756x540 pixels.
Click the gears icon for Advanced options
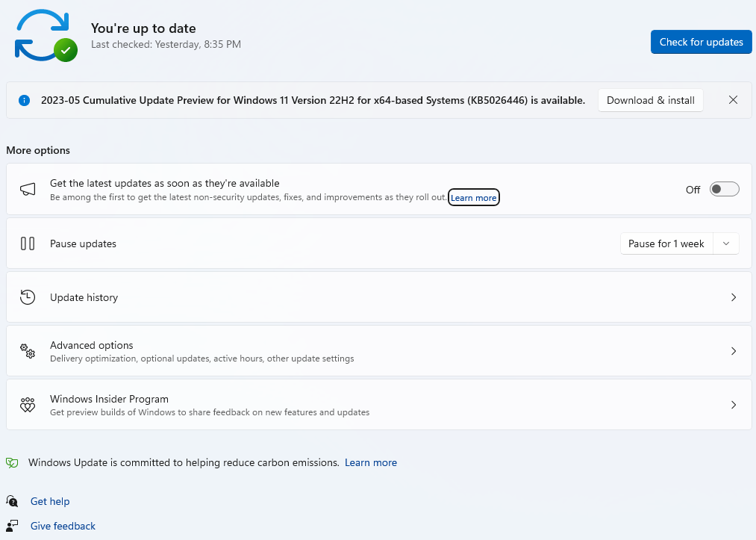(x=28, y=351)
